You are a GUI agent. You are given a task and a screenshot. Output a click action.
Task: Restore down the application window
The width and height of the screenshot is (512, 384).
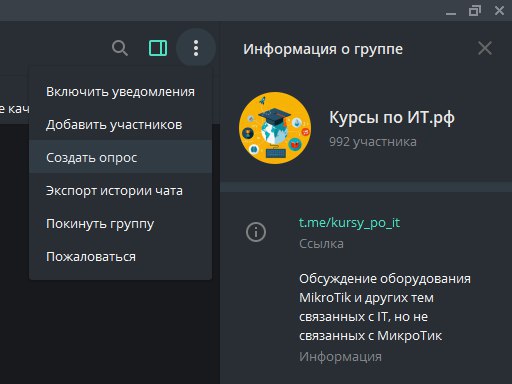(x=475, y=11)
